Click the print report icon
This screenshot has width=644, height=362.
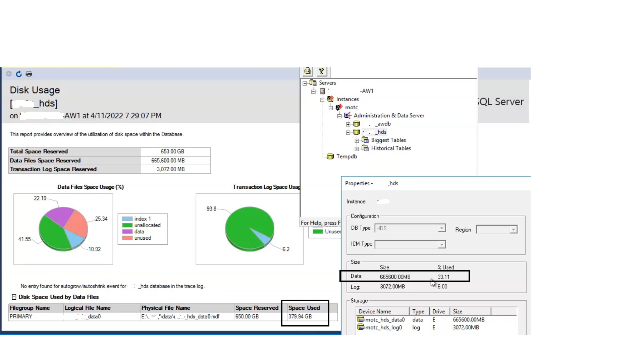tap(29, 74)
